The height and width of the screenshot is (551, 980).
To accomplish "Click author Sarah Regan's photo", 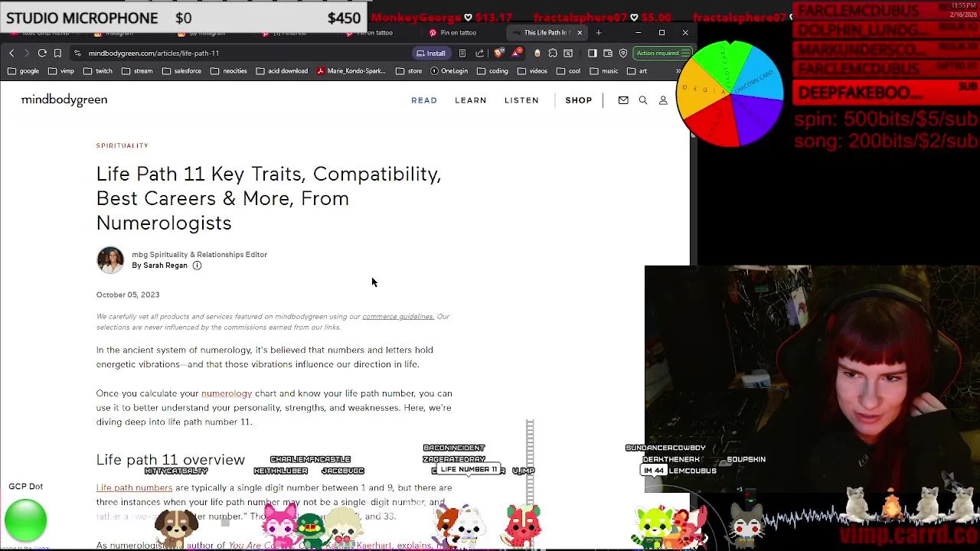I will (110, 259).
